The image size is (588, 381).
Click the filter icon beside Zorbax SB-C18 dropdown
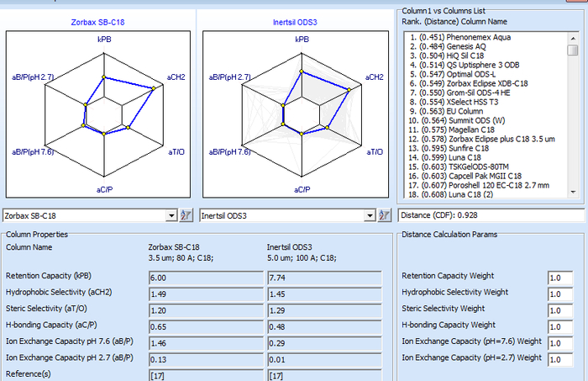[186, 215]
